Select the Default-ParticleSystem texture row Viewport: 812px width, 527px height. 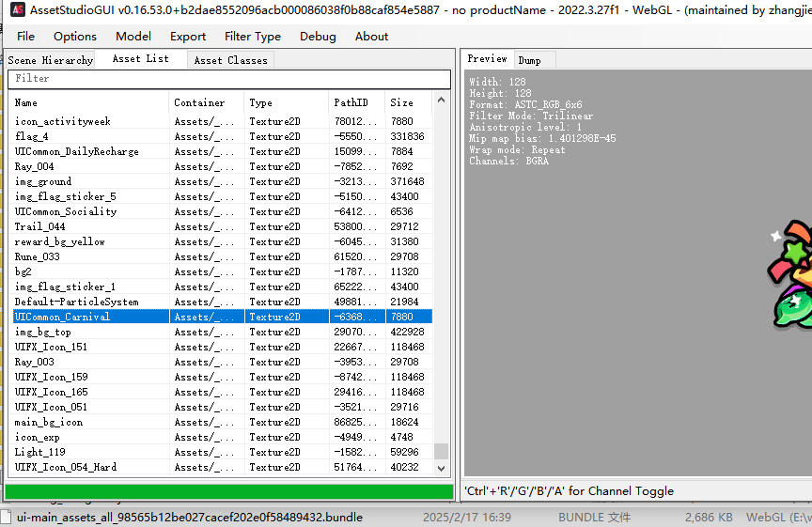pyautogui.click(x=76, y=302)
